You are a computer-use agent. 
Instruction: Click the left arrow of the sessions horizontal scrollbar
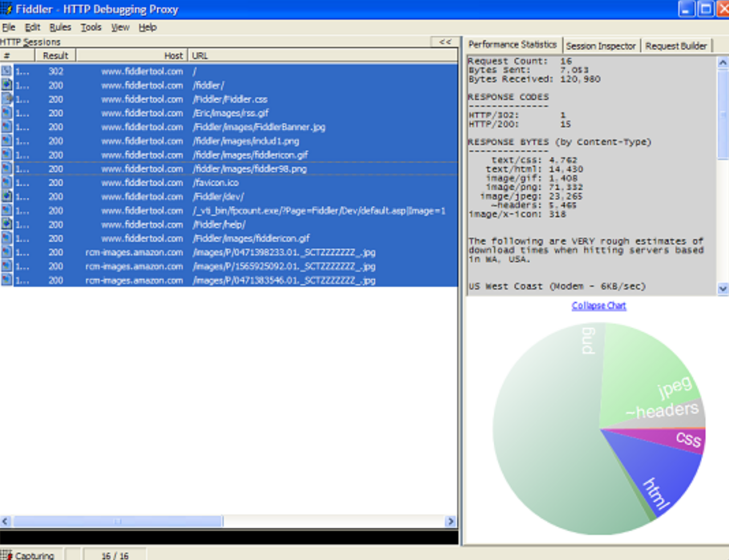pos(5,521)
